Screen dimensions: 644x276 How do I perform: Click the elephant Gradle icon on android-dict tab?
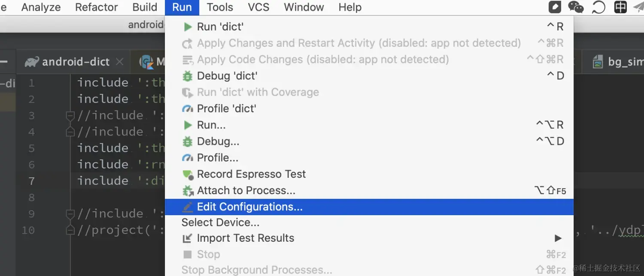[x=32, y=62]
